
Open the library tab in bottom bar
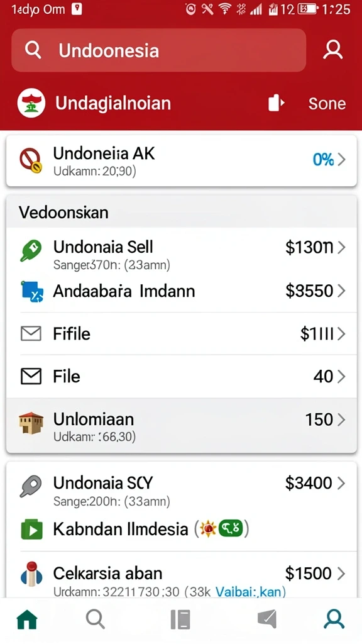pos(180,619)
